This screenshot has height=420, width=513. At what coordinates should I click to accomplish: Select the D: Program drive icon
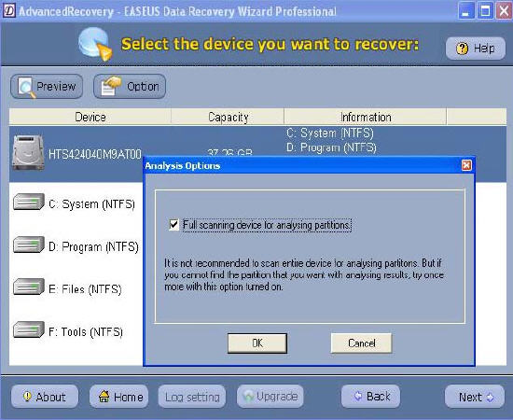click(x=29, y=245)
